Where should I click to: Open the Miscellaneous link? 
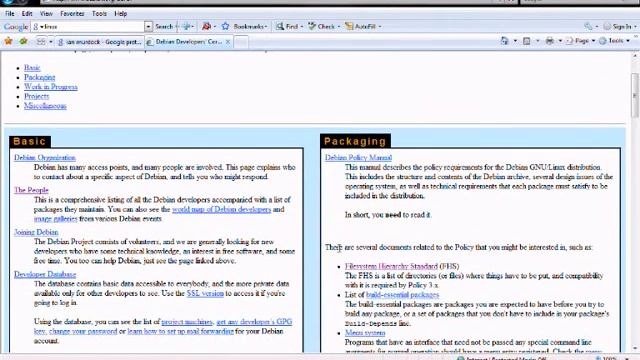pos(45,106)
